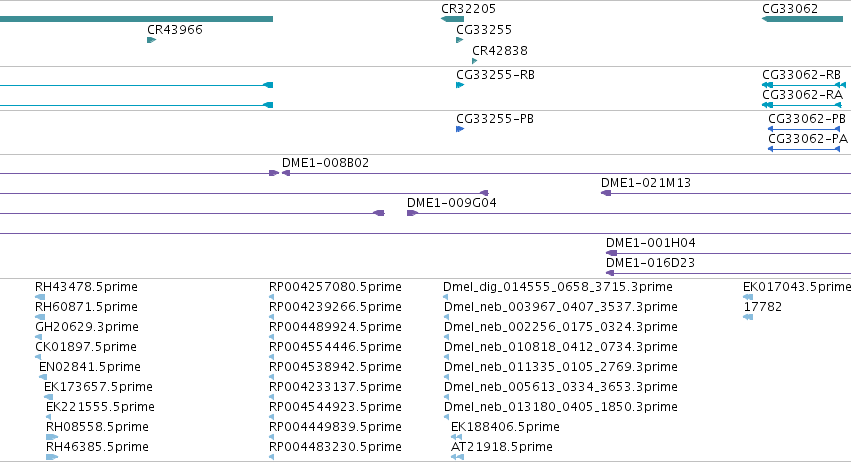The width and height of the screenshot is (851, 462).
Task: Click protein CG33255-PB label
Action: [495, 119]
